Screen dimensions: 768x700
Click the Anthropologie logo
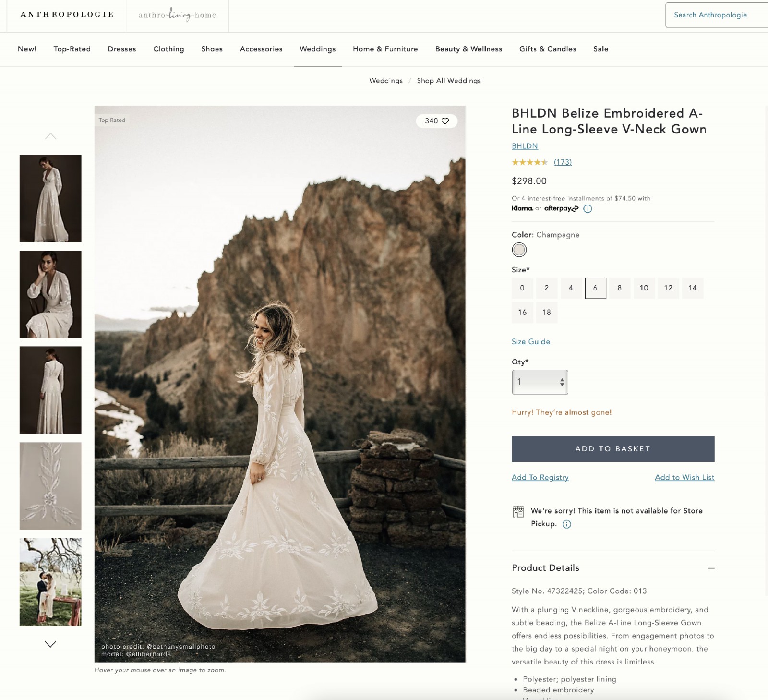tap(66, 14)
